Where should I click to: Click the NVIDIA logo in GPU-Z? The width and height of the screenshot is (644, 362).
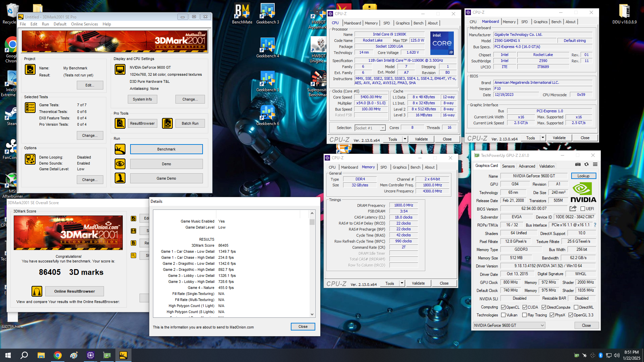pyautogui.click(x=583, y=192)
